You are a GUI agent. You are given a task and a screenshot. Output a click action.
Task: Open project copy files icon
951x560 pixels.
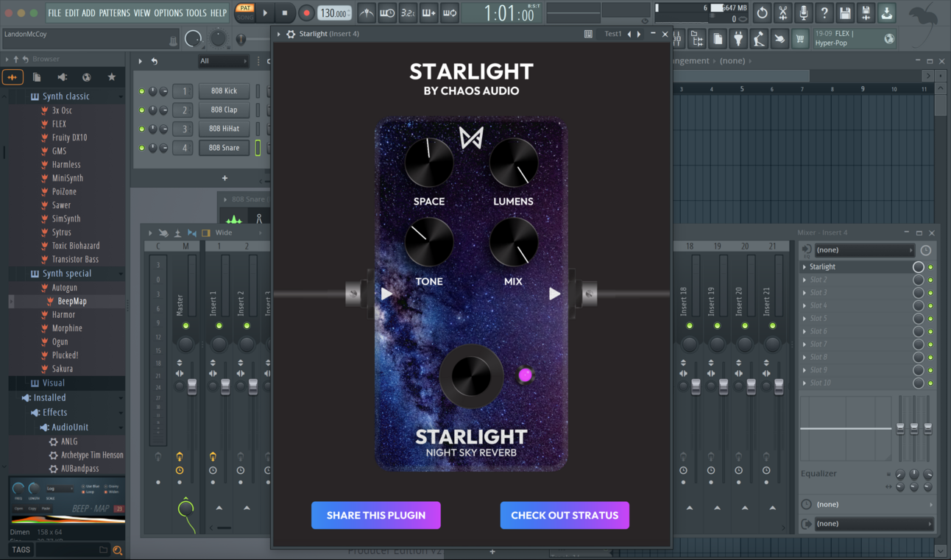(x=718, y=39)
